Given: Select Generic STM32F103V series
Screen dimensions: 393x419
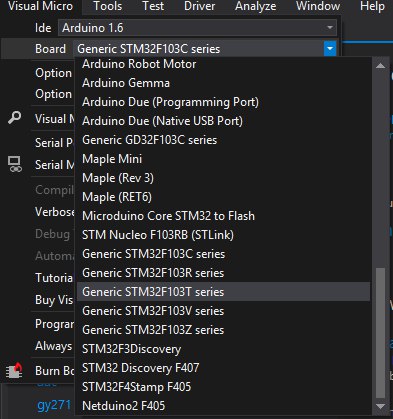Looking at the screenshot, I should (x=223, y=311).
